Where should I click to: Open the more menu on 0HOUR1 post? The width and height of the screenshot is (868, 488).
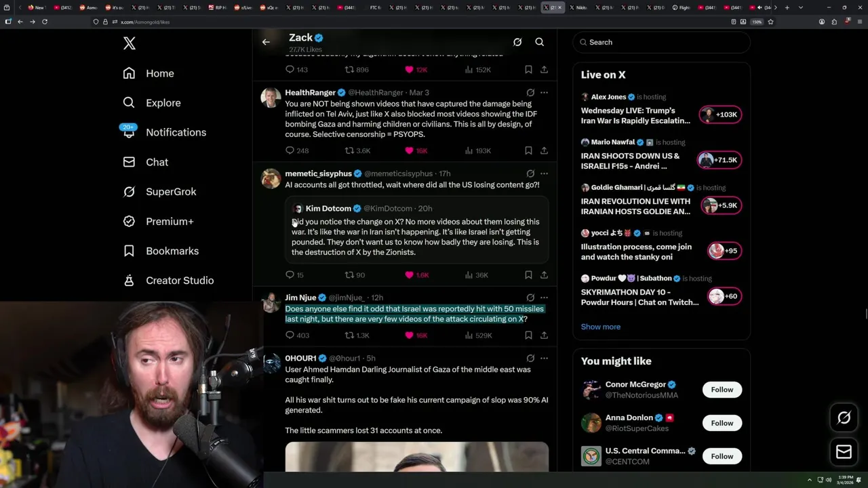544,359
